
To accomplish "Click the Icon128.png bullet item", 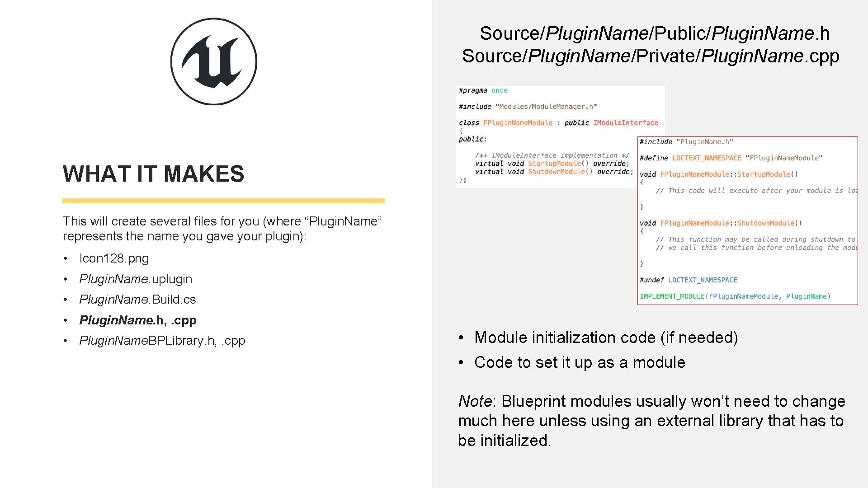I will 113,258.
